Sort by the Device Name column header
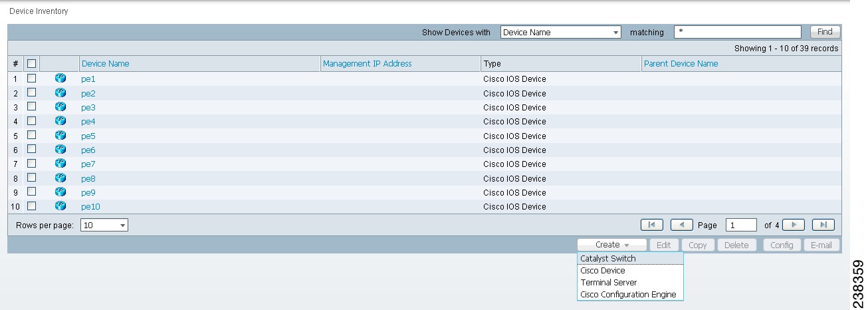Image resolution: width=868 pixels, height=310 pixels. (105, 64)
